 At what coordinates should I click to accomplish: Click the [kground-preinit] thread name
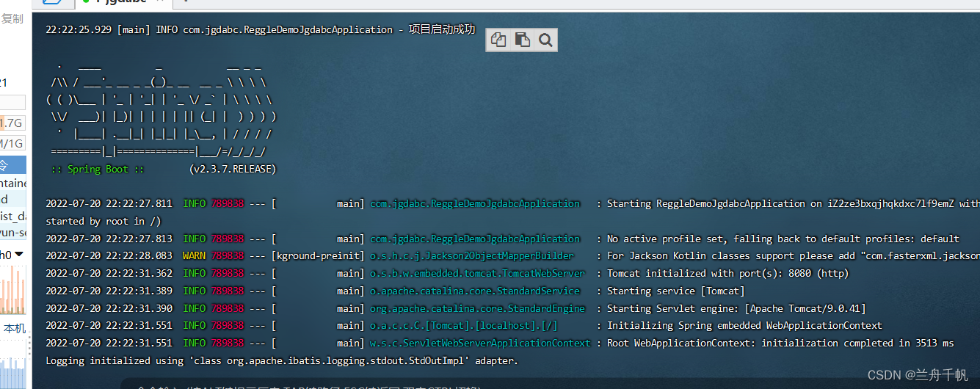318,256
